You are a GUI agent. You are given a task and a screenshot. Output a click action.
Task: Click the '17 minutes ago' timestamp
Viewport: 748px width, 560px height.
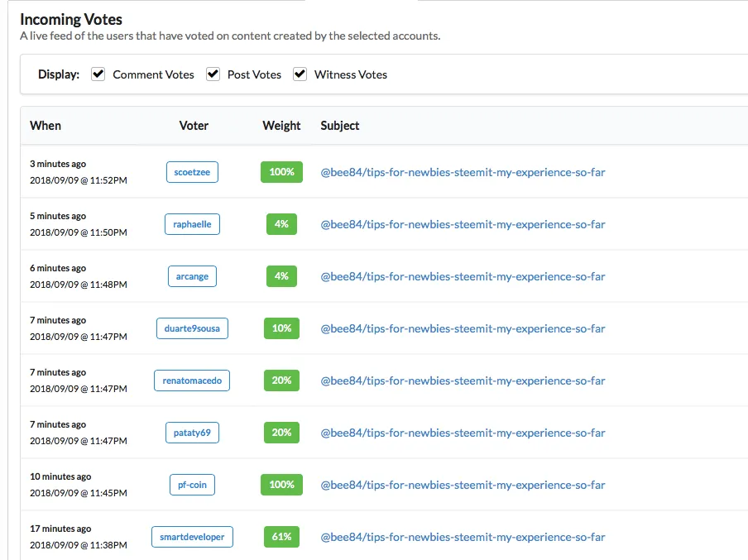coord(60,528)
